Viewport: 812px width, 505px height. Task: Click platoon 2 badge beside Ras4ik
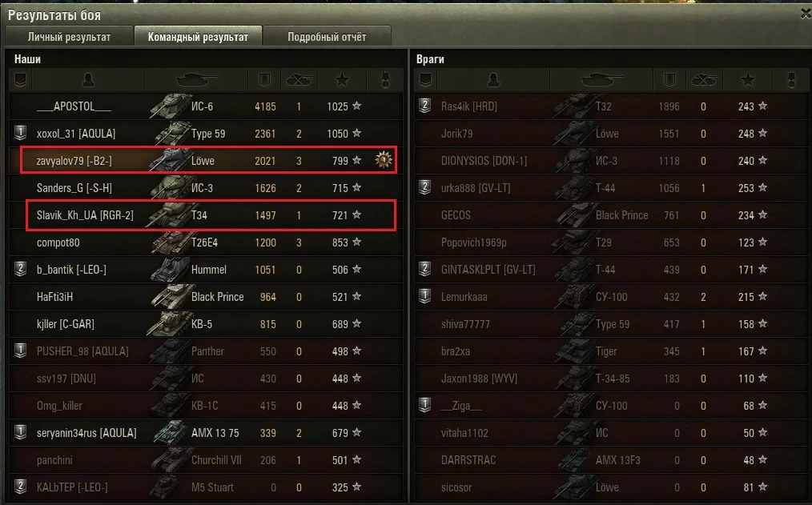pyautogui.click(x=424, y=106)
